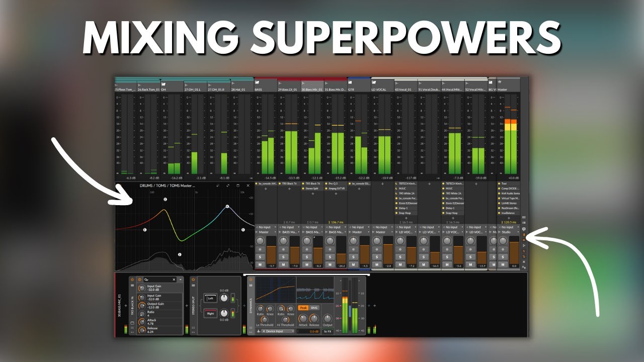Solo the 31.Bass.Mic.D channel
The height and width of the screenshot is (362, 644).
(x=330, y=257)
